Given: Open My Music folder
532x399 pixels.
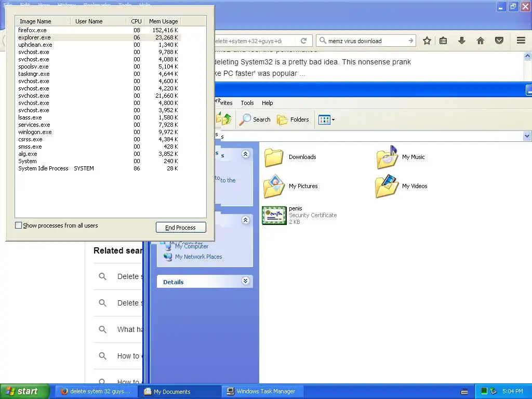Looking at the screenshot, I should pyautogui.click(x=401, y=157).
